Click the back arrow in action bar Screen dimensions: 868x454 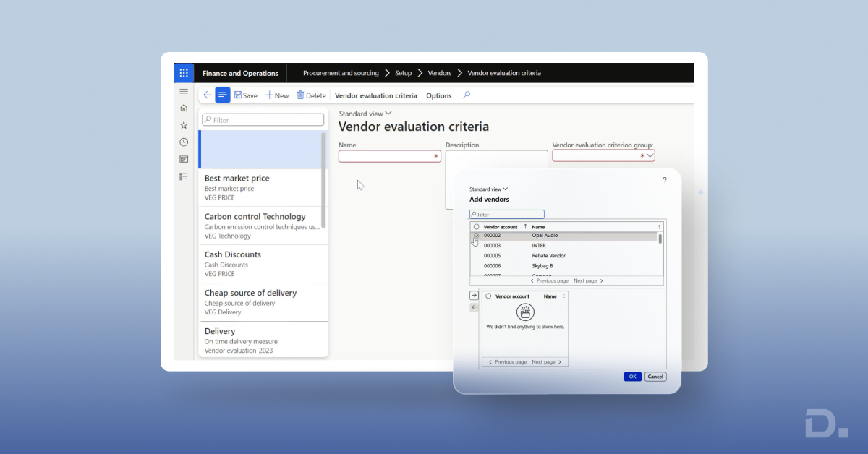208,95
